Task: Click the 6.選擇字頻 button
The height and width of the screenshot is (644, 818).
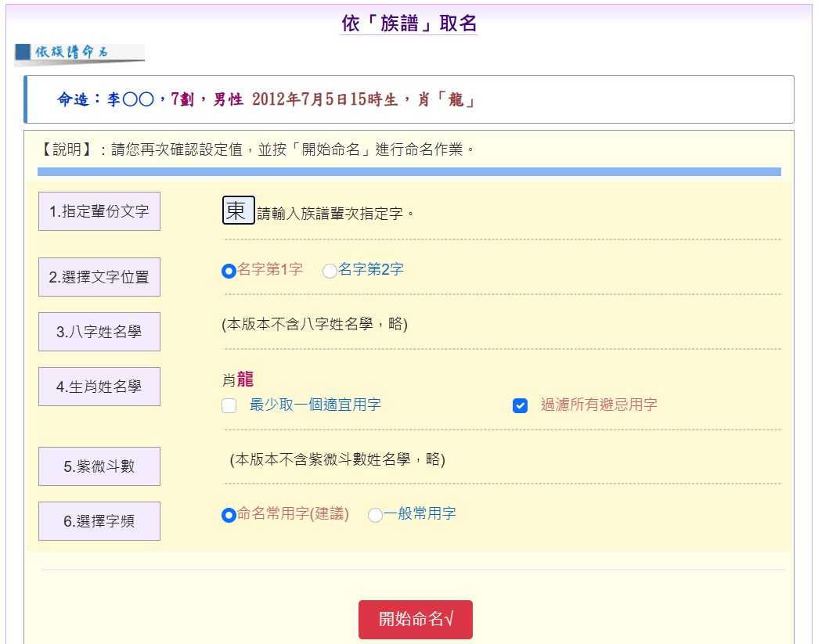Action: click(99, 521)
